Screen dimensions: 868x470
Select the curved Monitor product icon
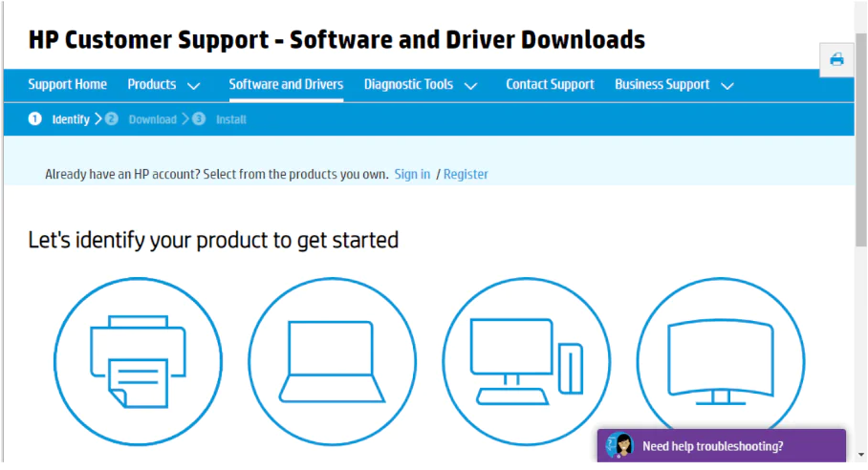click(721, 362)
